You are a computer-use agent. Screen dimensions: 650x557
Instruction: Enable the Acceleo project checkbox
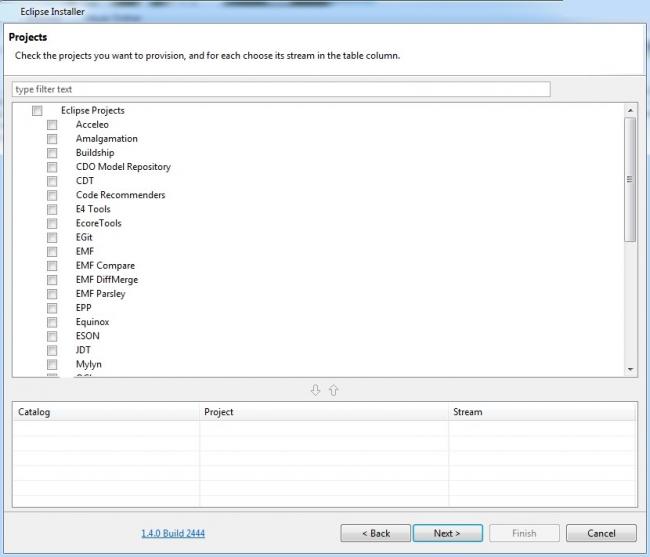52,125
